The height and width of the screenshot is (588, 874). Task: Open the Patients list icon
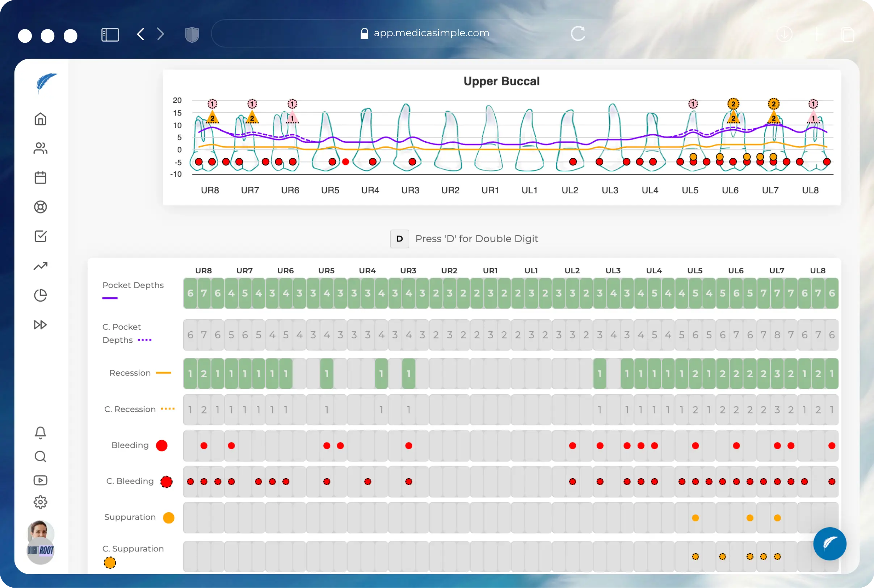point(41,148)
